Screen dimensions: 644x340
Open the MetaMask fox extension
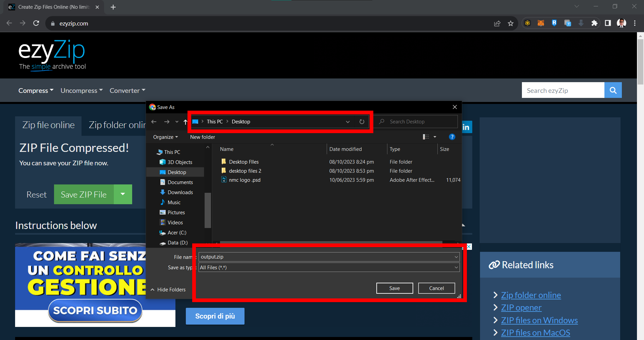tap(541, 23)
